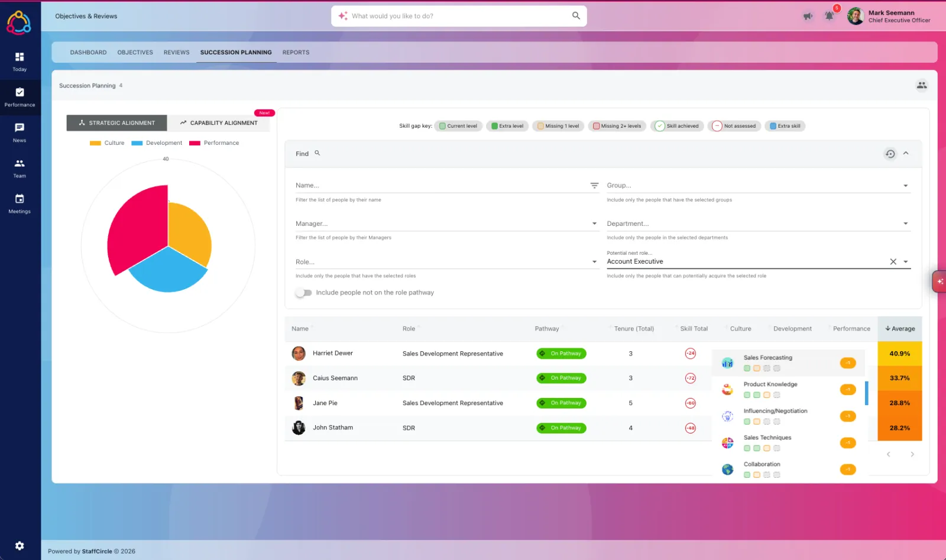
Task: Click the Name filter input field
Action: pyautogui.click(x=441, y=186)
